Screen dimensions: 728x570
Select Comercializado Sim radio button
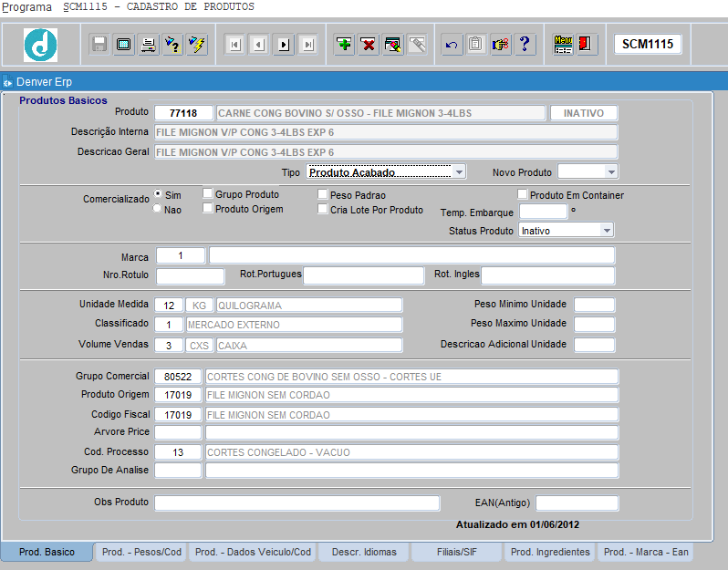pyautogui.click(x=159, y=194)
